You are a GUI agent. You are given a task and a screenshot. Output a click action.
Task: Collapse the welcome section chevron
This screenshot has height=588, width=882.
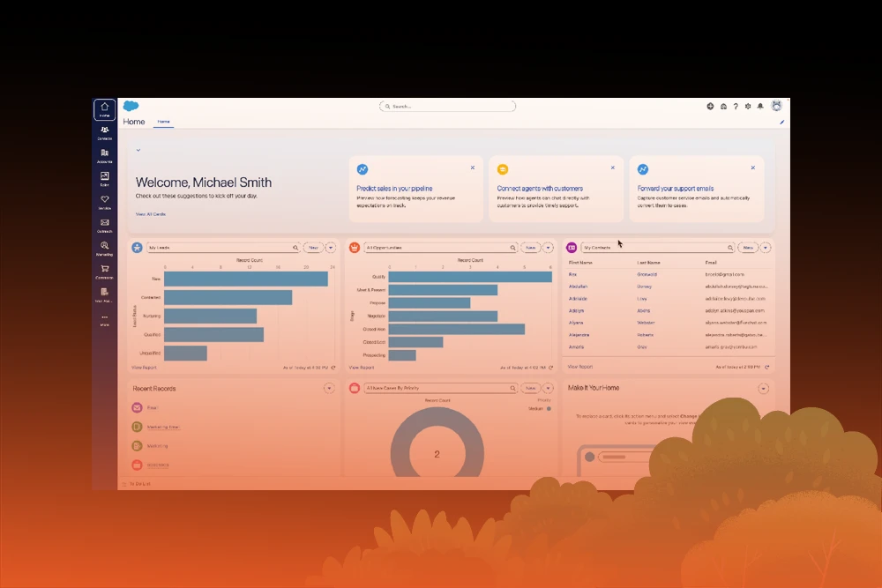pos(138,150)
